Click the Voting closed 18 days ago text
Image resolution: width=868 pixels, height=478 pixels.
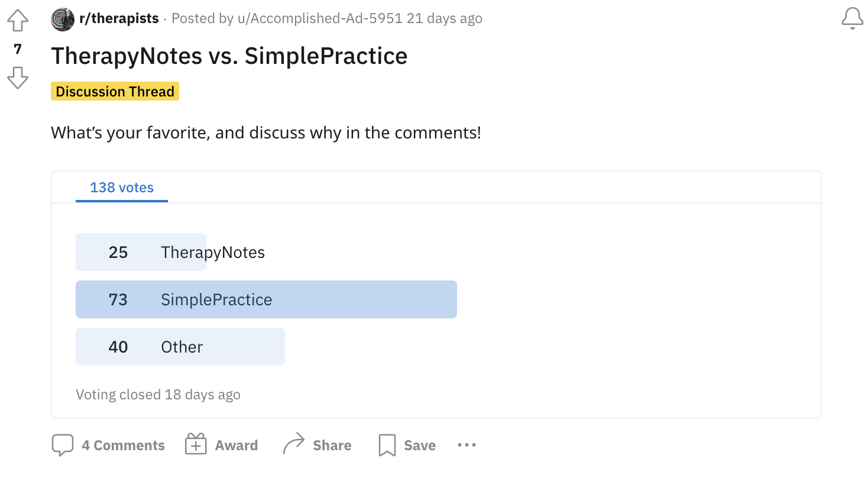click(158, 394)
